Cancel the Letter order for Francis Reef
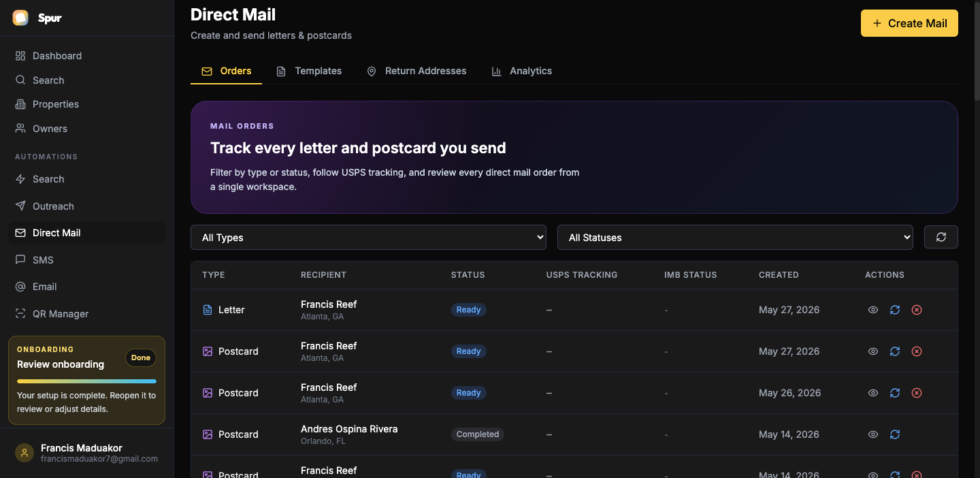The height and width of the screenshot is (478, 980). [x=917, y=310]
